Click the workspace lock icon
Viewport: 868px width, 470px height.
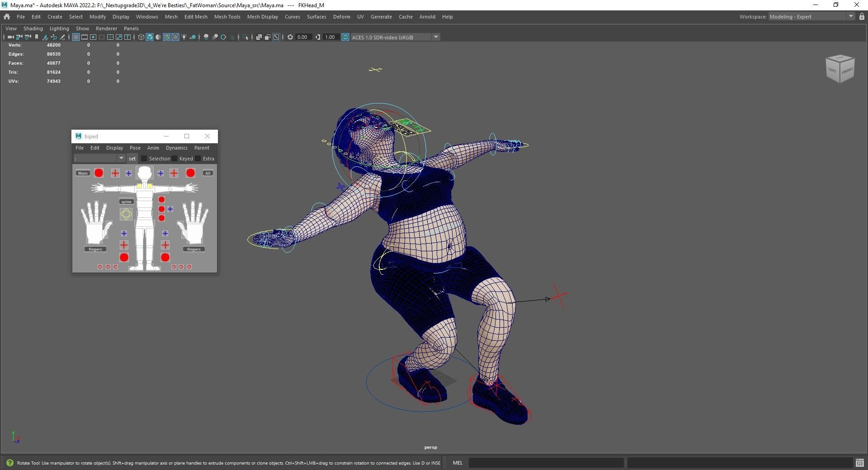point(862,17)
